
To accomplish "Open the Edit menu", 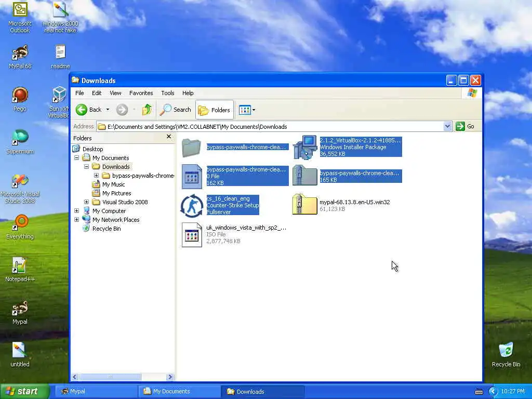I will coord(97,93).
